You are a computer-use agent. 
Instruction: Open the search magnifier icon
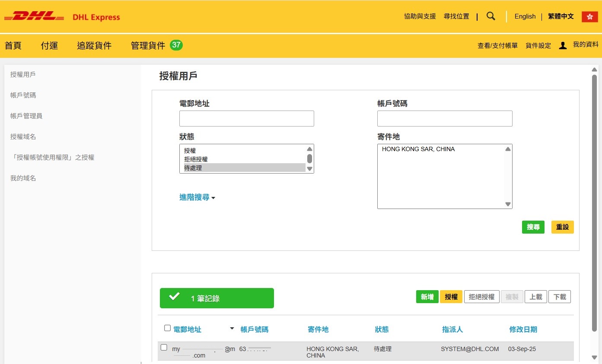(491, 16)
